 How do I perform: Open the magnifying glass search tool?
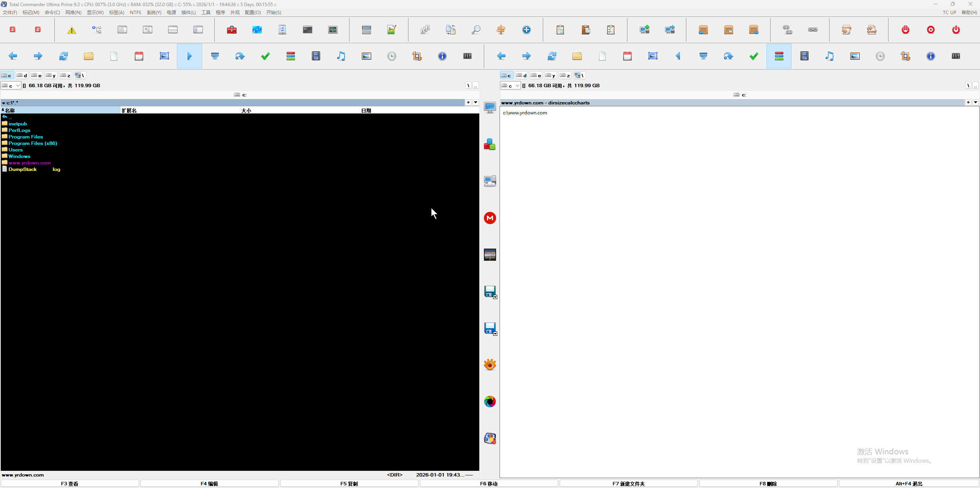click(476, 30)
